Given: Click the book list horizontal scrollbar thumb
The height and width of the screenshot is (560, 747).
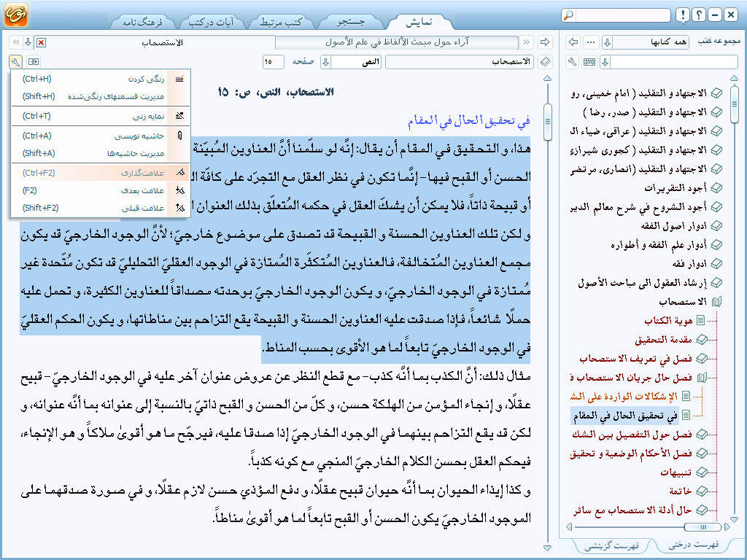Looking at the screenshot, I should coord(703,526).
